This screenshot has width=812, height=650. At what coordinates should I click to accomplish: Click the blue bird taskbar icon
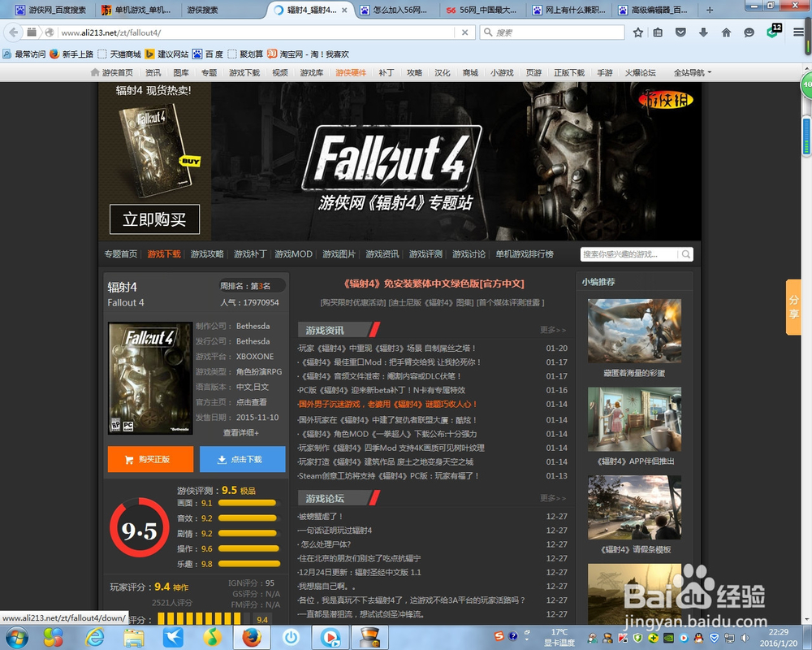(x=173, y=637)
